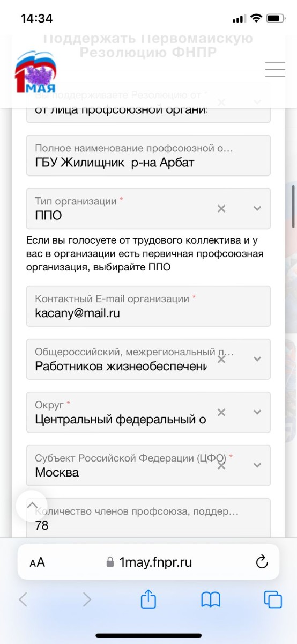Go forward with Safari forward arrow
Image resolution: width=297 pixels, height=644 pixels.
87,599
